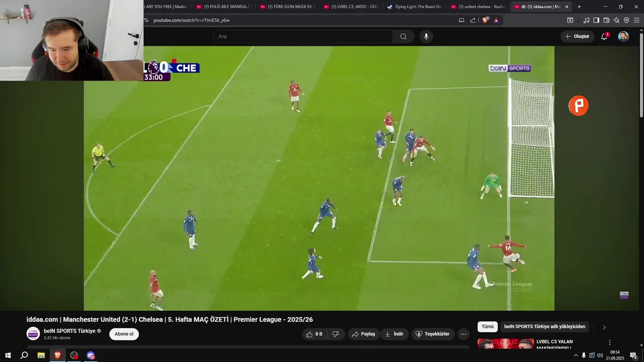Select beIN SPORTS Türkiye adlı yükleyiciden chip
The height and width of the screenshot is (362, 644).
click(545, 327)
